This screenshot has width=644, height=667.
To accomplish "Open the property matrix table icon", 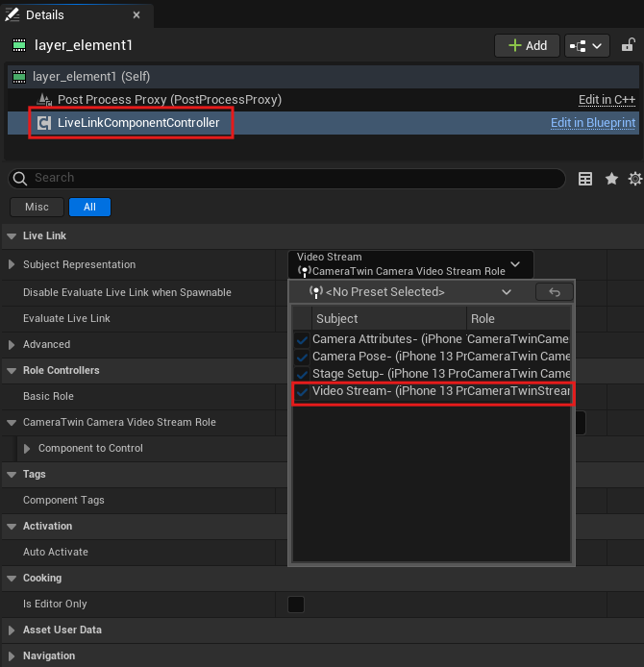I will click(x=585, y=179).
